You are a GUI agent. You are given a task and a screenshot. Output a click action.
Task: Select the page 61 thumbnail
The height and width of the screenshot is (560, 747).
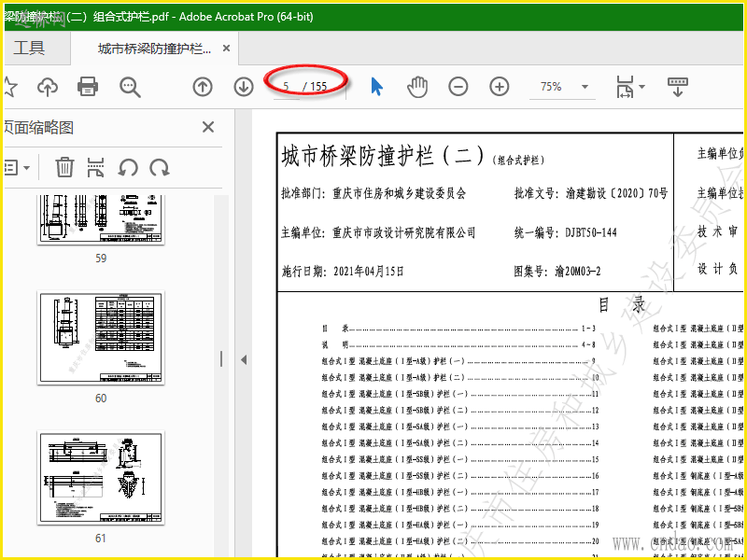(101, 478)
